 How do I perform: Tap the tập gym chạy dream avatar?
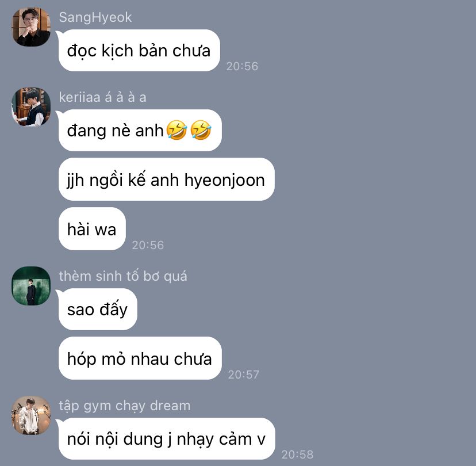(31, 415)
